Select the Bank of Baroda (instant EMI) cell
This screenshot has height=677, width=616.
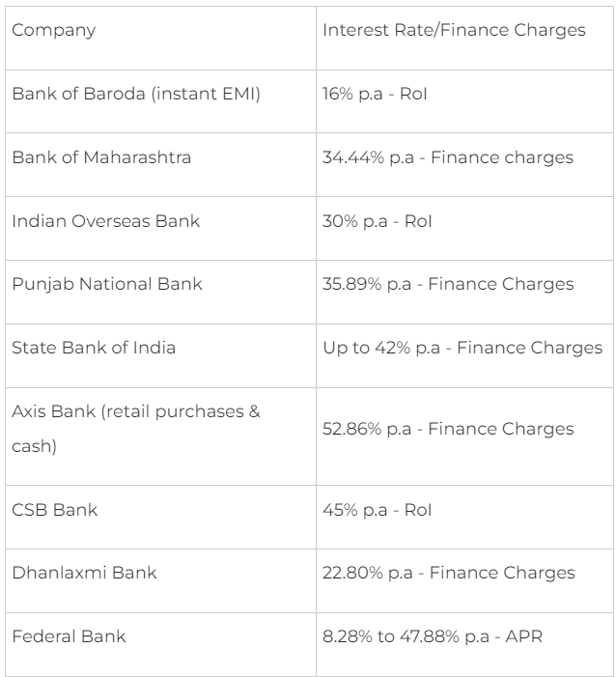click(160, 101)
